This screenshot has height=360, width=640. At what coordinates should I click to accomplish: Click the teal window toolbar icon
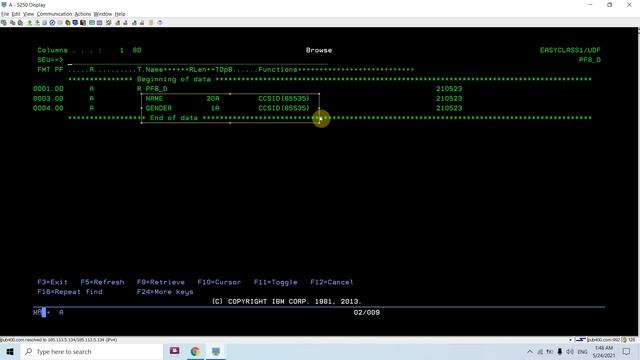92,23
